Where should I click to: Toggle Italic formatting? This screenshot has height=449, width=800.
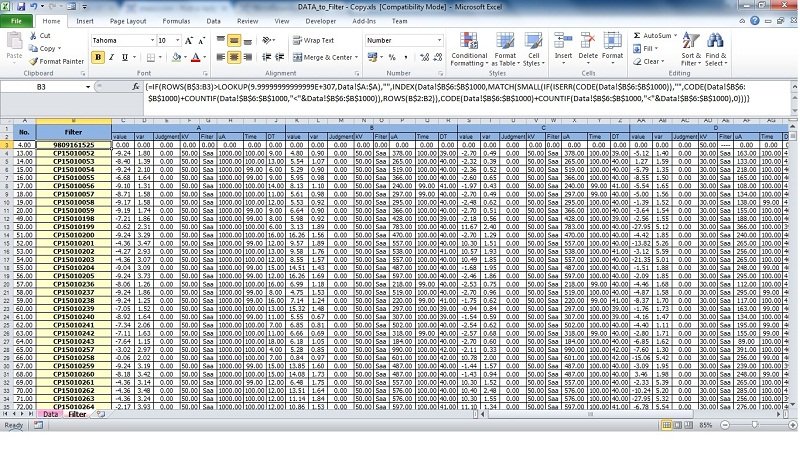click(111, 58)
